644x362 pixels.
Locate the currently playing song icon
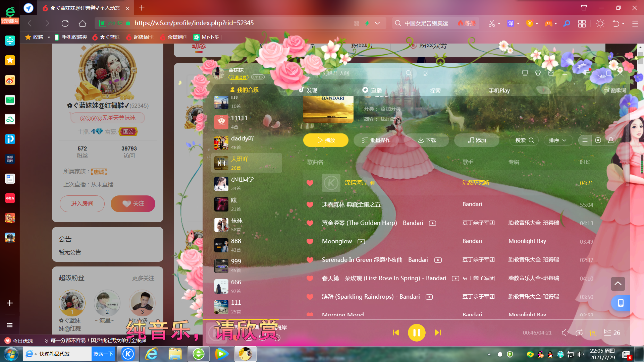[x=598, y=140]
